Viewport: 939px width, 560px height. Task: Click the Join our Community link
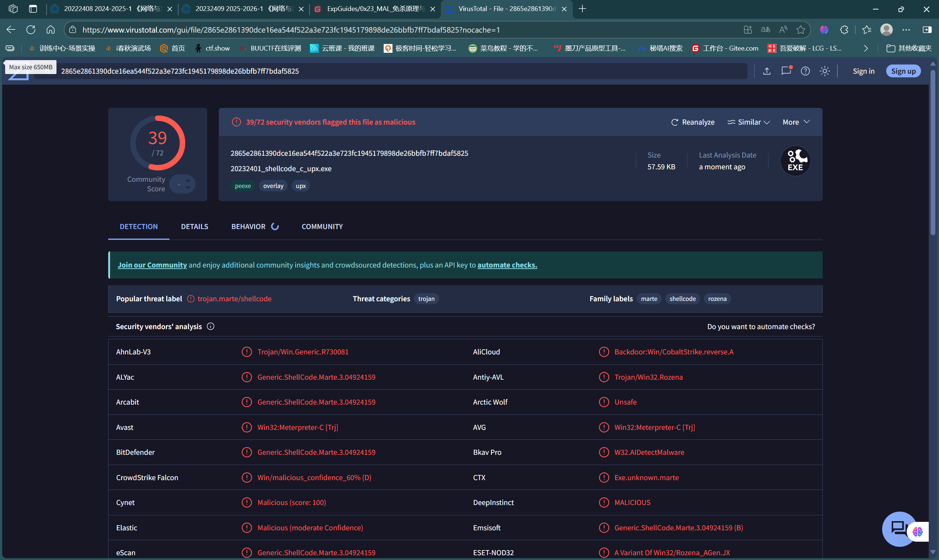coord(152,265)
